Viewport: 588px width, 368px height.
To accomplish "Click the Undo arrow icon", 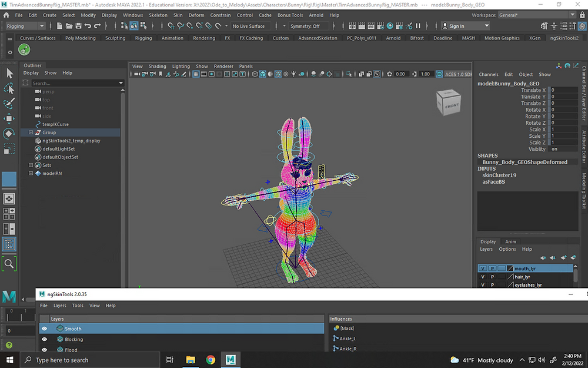I will click(x=88, y=26).
